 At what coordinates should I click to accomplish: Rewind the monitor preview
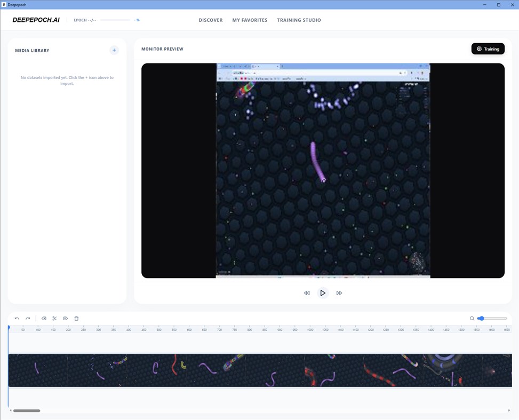[x=307, y=293]
